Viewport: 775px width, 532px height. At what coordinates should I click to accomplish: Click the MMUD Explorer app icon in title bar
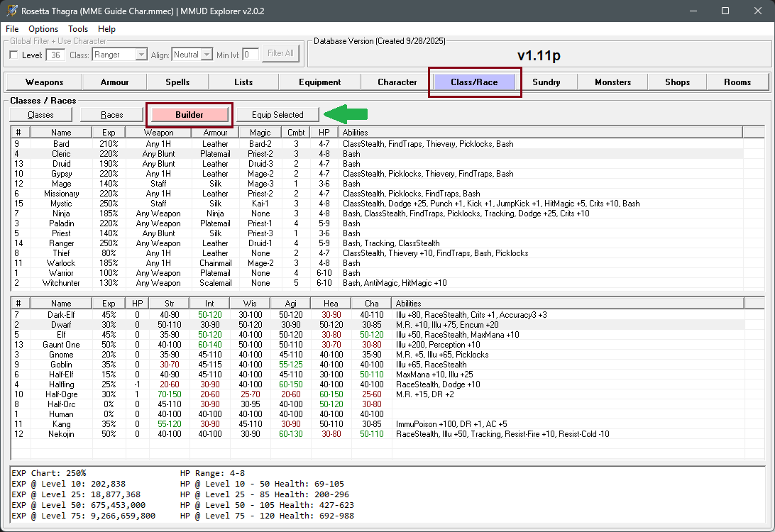(10, 11)
